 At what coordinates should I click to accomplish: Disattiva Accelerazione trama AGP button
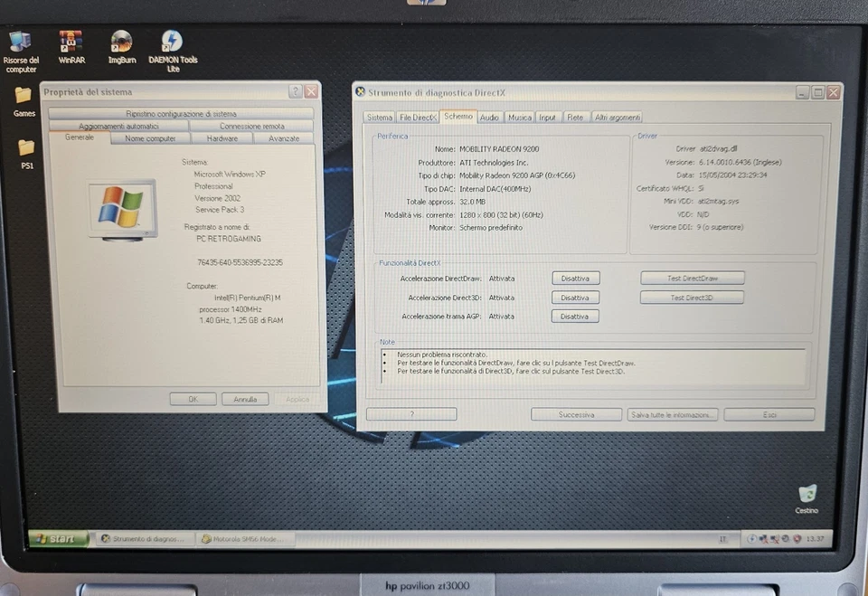click(575, 317)
